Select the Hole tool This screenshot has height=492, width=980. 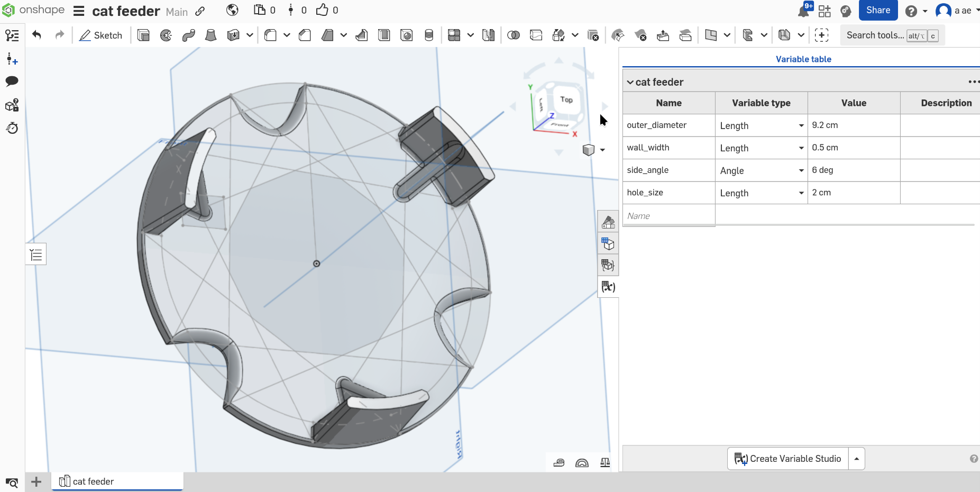point(407,35)
